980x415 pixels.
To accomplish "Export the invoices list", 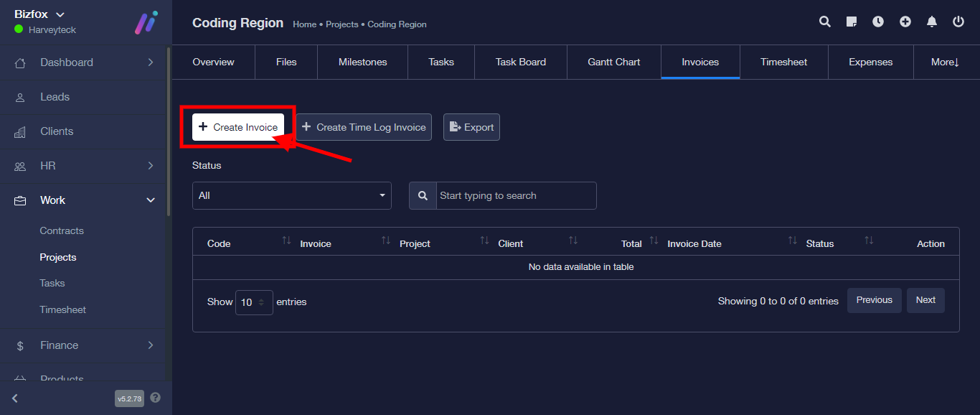I will coord(471,127).
